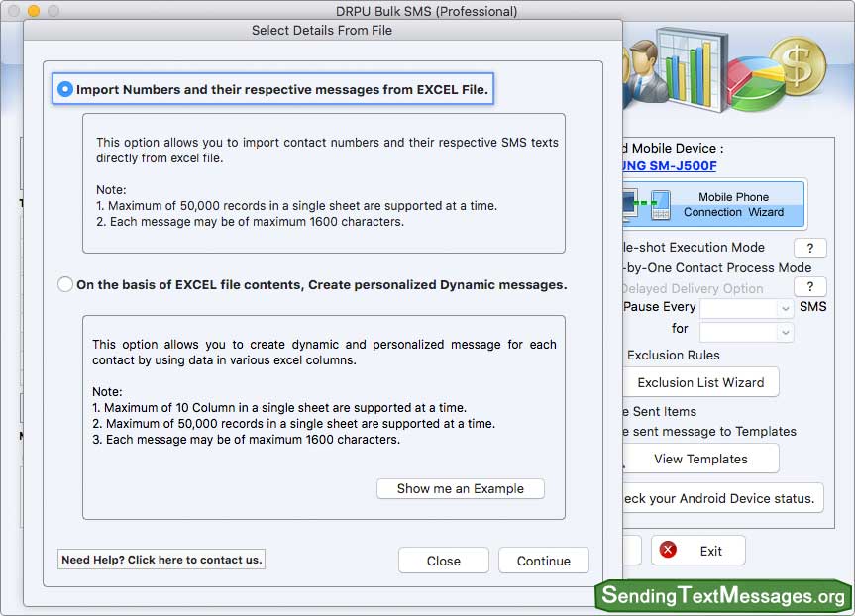Click the Close button in dialog
Image resolution: width=855 pixels, height=616 pixels.
(443, 561)
